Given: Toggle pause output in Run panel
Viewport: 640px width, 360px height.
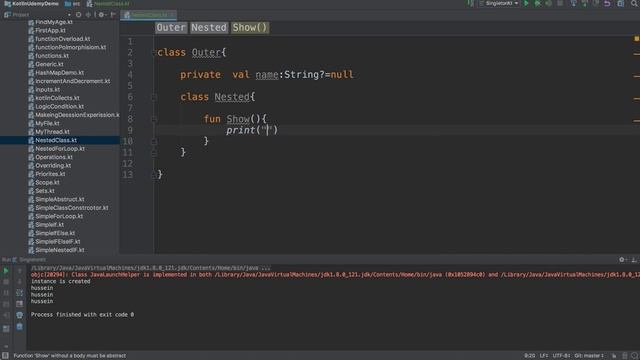Looking at the screenshot, I should click(x=6, y=293).
